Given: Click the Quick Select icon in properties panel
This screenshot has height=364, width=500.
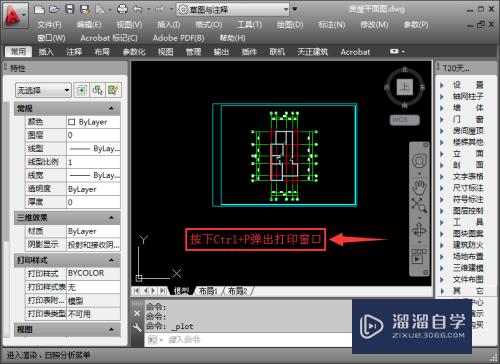Looking at the screenshot, I should tap(113, 90).
